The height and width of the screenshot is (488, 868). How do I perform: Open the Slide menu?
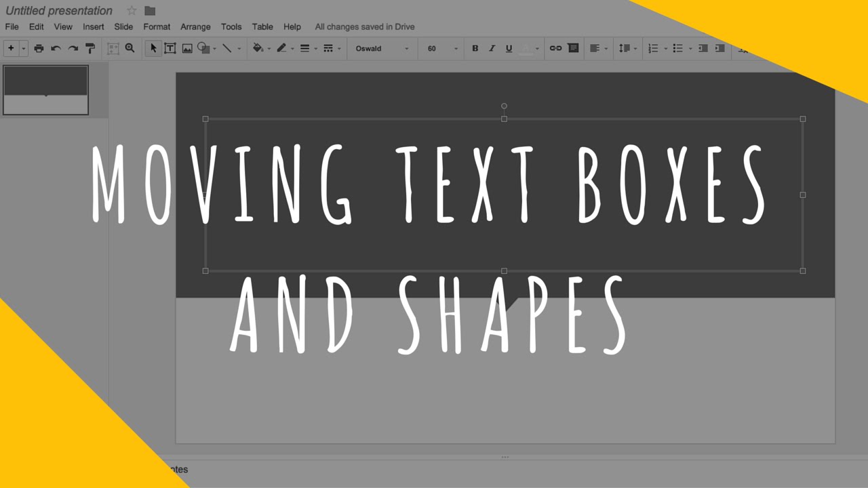tap(123, 26)
